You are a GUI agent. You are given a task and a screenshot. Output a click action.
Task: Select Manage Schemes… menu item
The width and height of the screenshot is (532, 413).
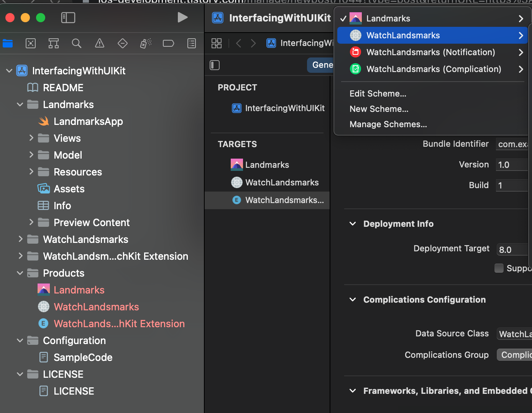click(x=388, y=124)
